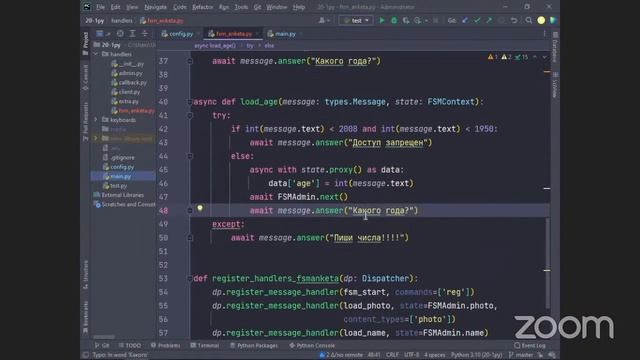640x360 pixels.
Task: Select External Libraries in project tree
Action: pyautogui.click(x=119, y=195)
